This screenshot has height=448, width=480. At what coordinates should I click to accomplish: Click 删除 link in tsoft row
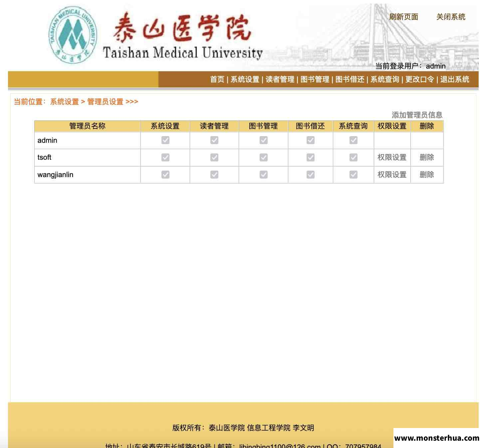427,157
